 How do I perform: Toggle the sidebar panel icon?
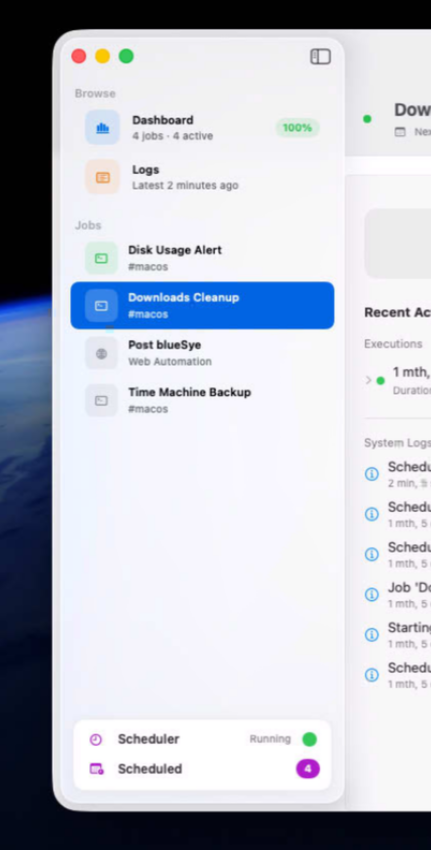point(320,56)
